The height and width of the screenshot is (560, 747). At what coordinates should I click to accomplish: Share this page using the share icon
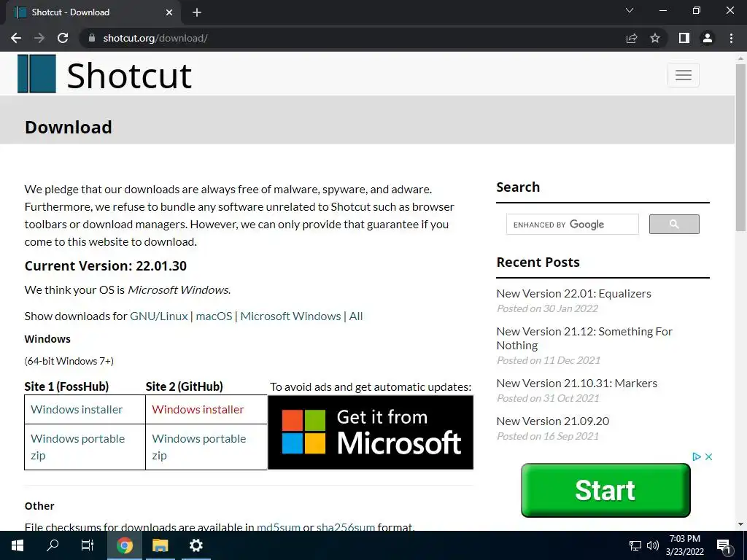632,38
